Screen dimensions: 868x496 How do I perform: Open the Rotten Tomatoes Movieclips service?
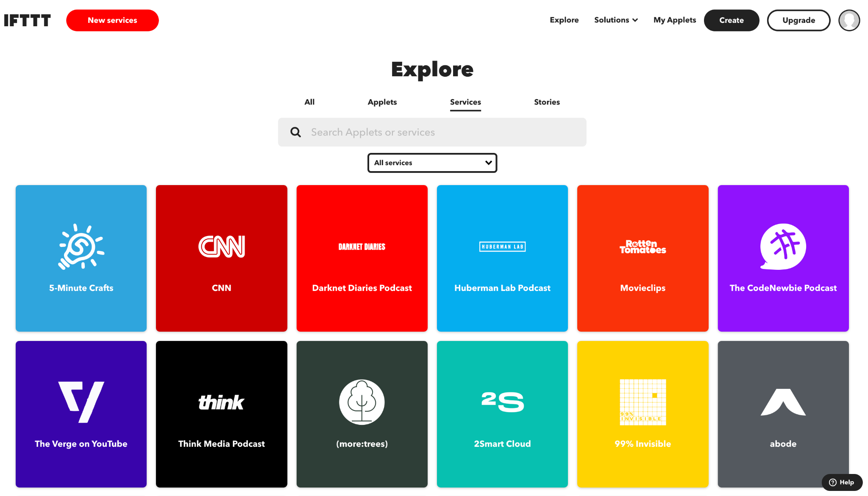643,258
